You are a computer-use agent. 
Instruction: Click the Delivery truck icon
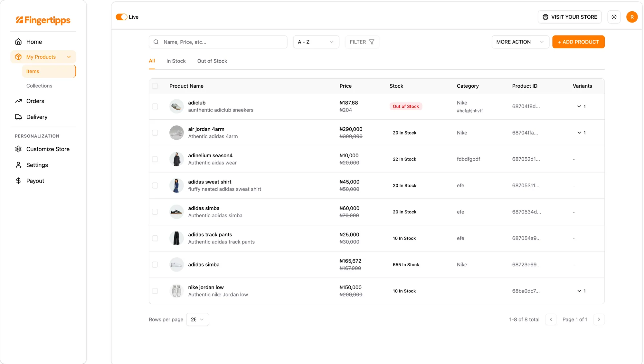pyautogui.click(x=18, y=117)
